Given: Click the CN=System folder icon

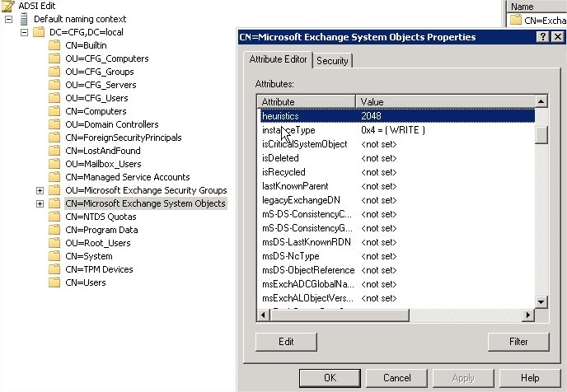Looking at the screenshot, I should coord(54,256).
